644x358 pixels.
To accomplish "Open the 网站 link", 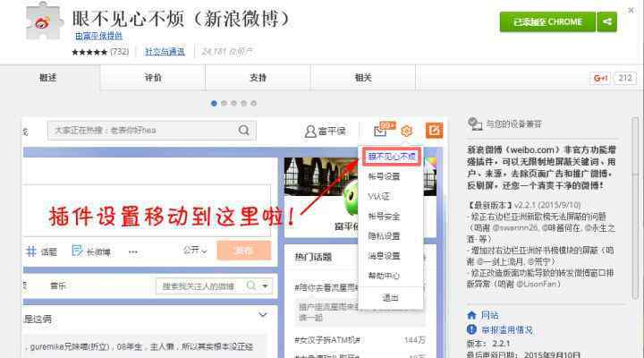I will point(490,315).
